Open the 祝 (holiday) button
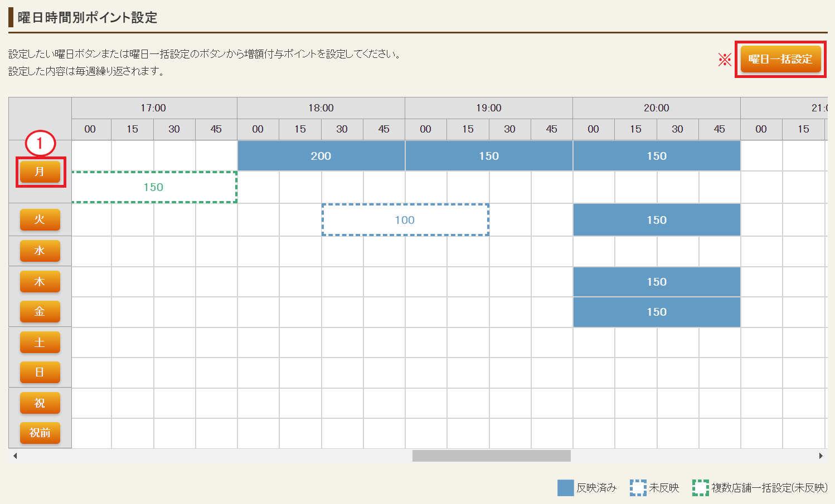The width and height of the screenshot is (835, 504). tap(40, 403)
